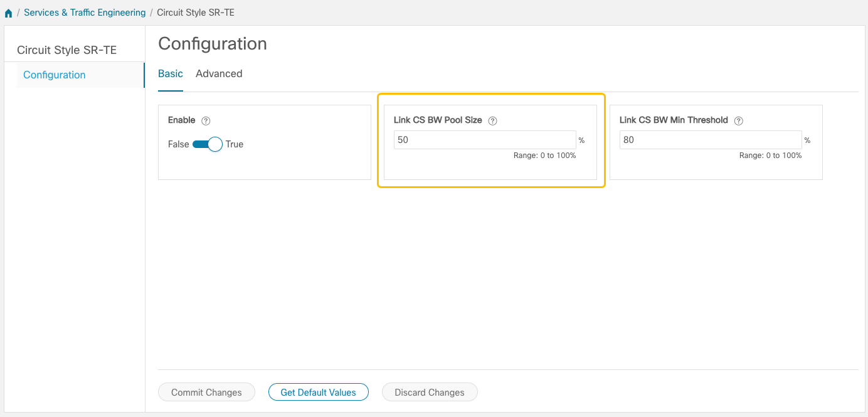Click the Circuit Style SR-TE sidebar heading
868x417 pixels.
tap(66, 50)
